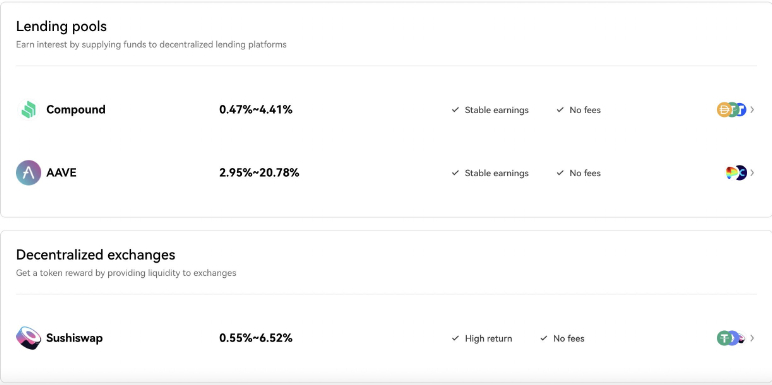Click the AAVE 2.95%~20.78% rate value

pyautogui.click(x=259, y=173)
